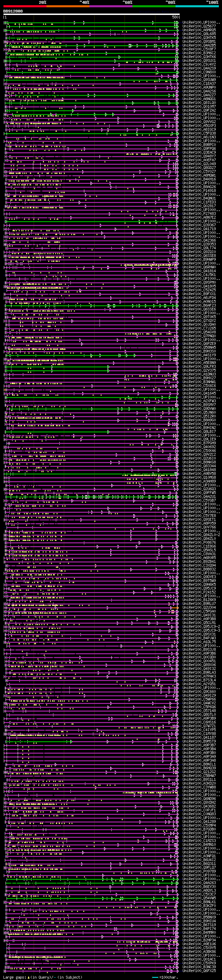Select hit label UniRef100_Q4A263
Viewport: 222px width, 980px height.
[x=199, y=883]
